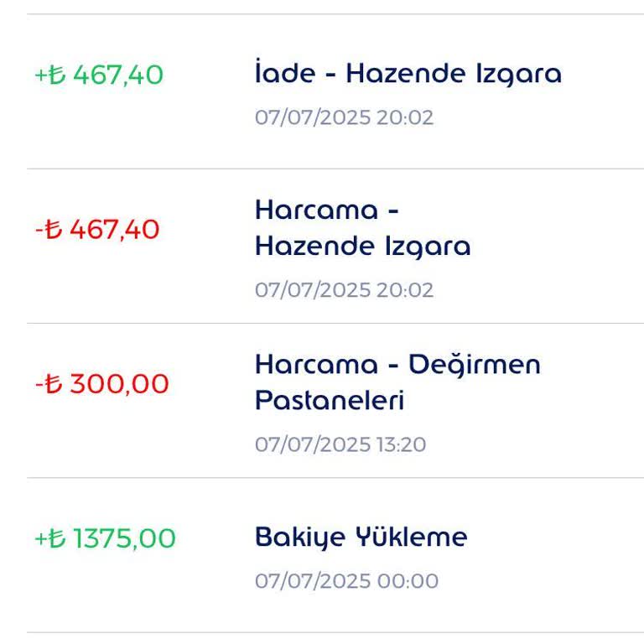Viewport: 644px width, 644px height.
Task: Click the lira symbol on the red 467,40 amount
Action: click(55, 230)
